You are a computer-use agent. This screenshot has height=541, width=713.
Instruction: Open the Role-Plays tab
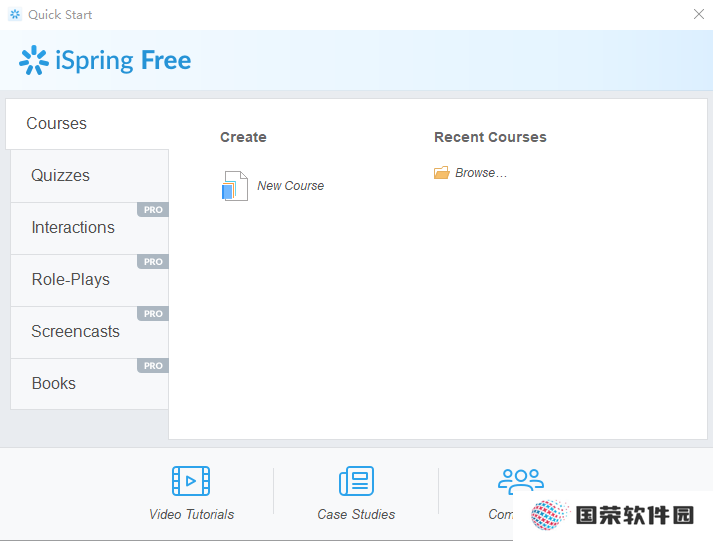click(90, 280)
